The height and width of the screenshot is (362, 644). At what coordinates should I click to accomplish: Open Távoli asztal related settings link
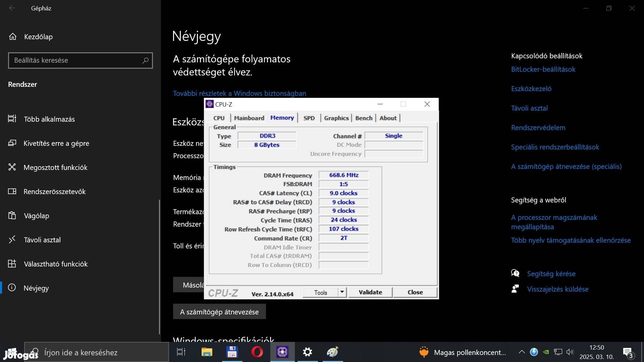(x=529, y=108)
